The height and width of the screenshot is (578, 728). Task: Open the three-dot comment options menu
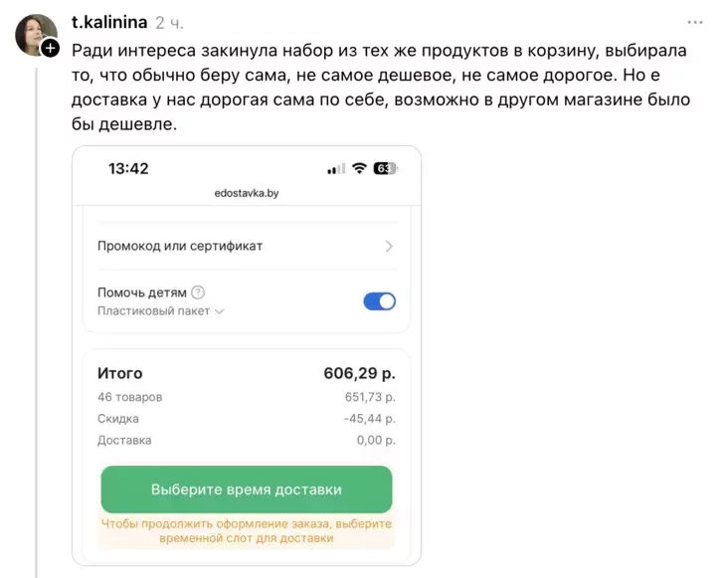pos(696,21)
